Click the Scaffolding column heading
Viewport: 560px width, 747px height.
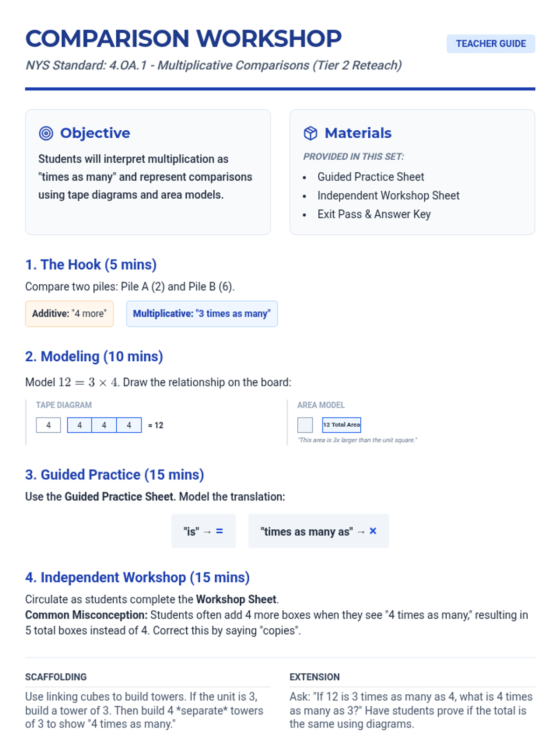point(56,677)
